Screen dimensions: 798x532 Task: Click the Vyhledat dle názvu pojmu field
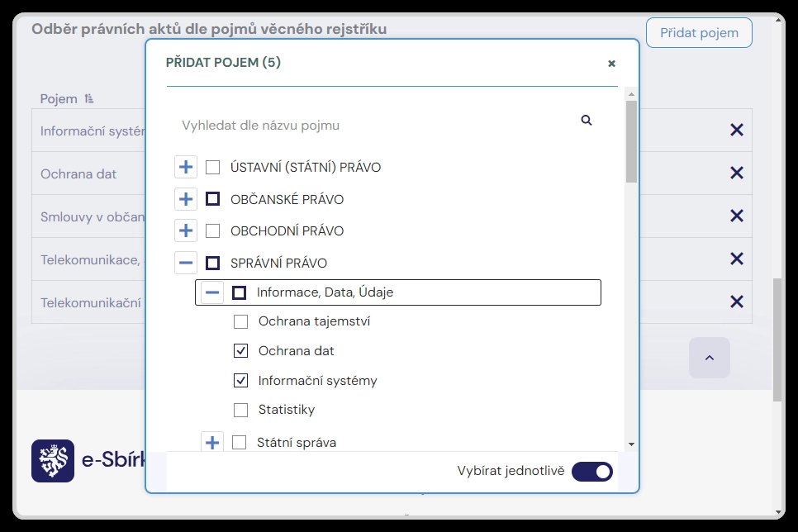[x=372, y=126]
